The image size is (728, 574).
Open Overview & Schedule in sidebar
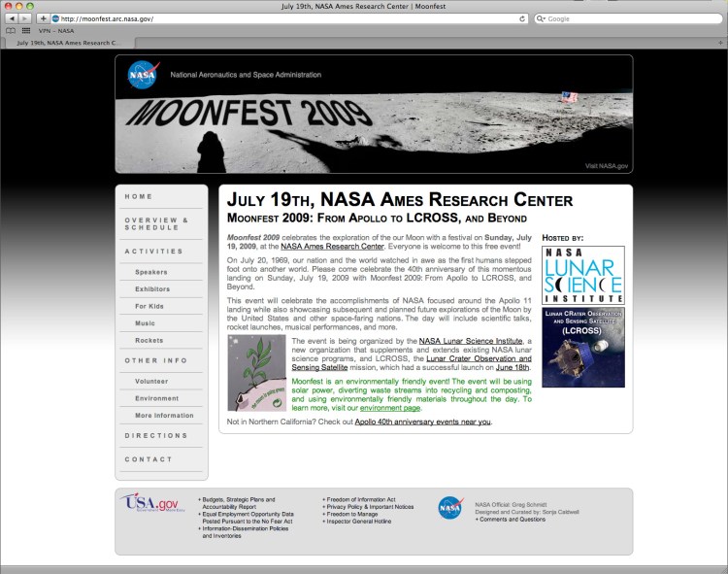click(156, 223)
